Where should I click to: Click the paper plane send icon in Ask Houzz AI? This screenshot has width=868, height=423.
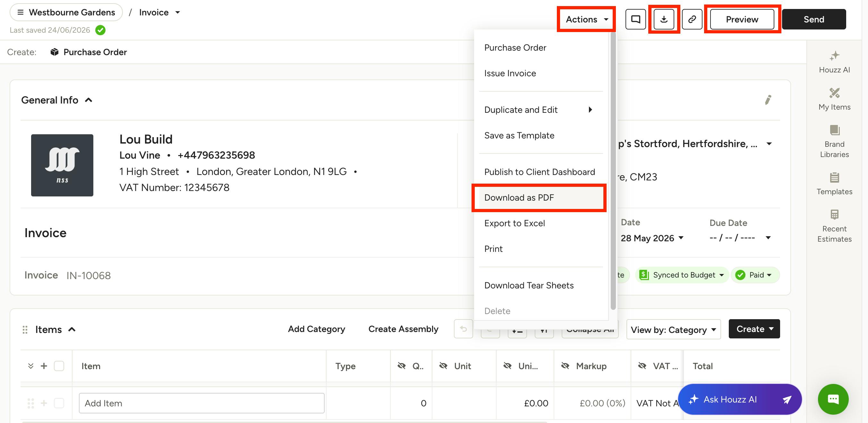click(787, 399)
